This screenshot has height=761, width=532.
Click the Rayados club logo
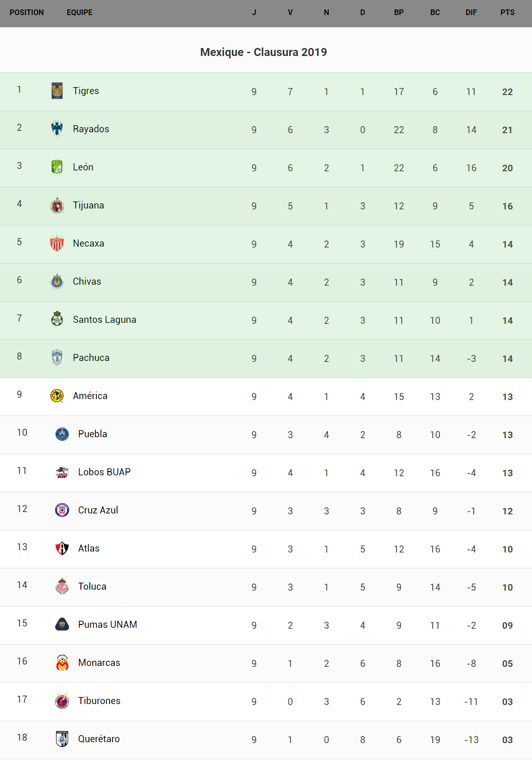(x=57, y=129)
